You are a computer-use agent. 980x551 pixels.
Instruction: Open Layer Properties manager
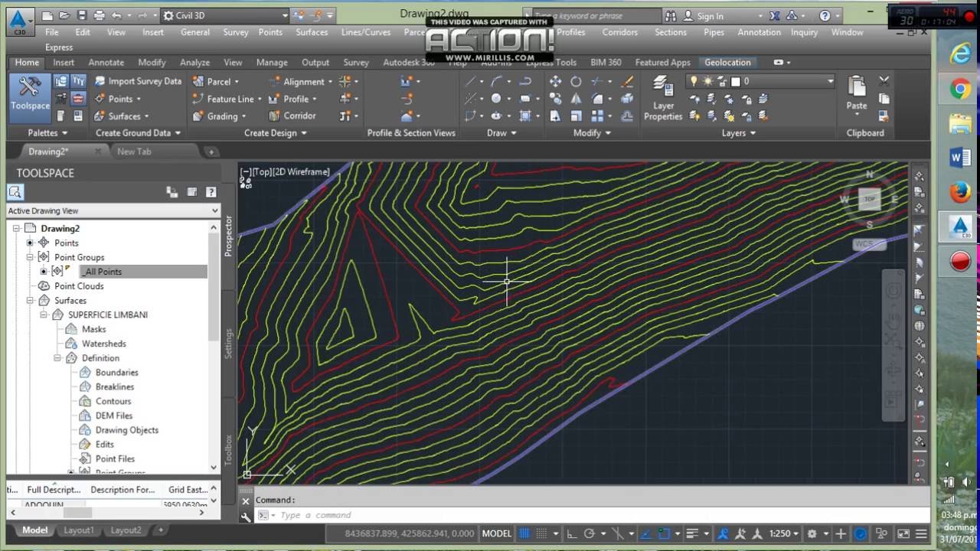click(x=663, y=99)
